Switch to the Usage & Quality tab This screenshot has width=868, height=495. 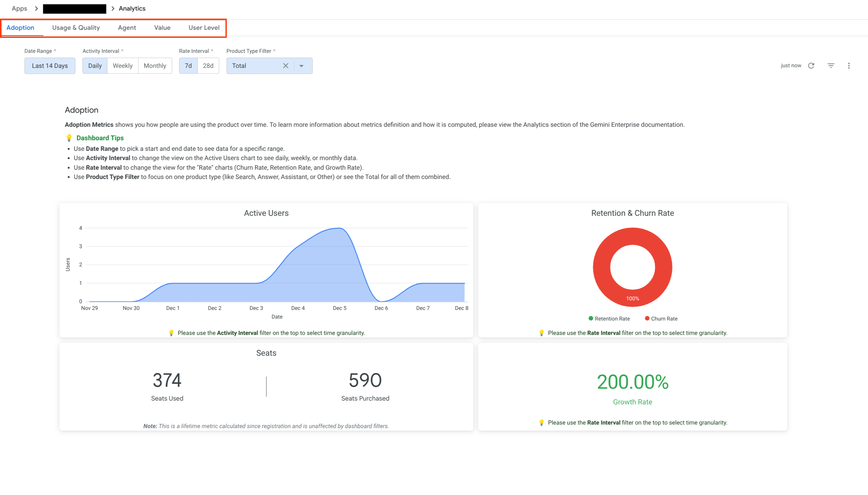pyautogui.click(x=76, y=28)
